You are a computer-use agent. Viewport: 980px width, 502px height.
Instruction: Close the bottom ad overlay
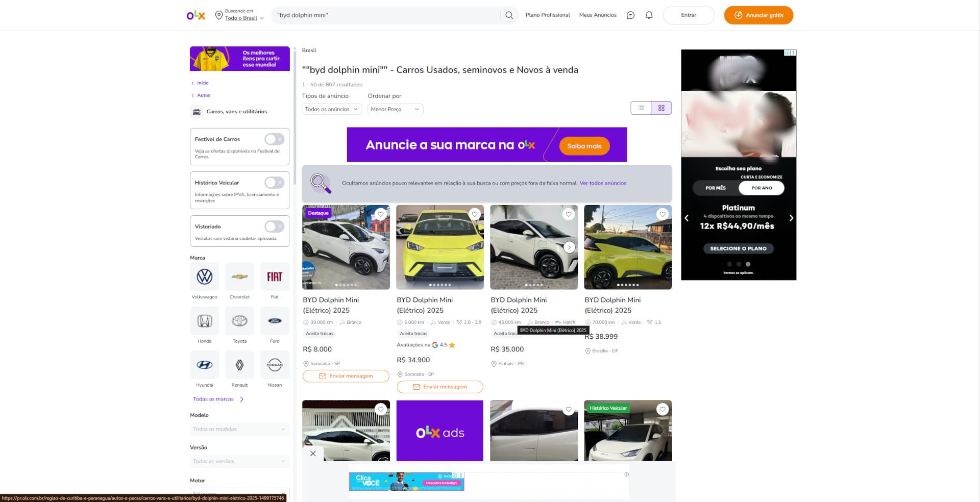pyautogui.click(x=313, y=454)
